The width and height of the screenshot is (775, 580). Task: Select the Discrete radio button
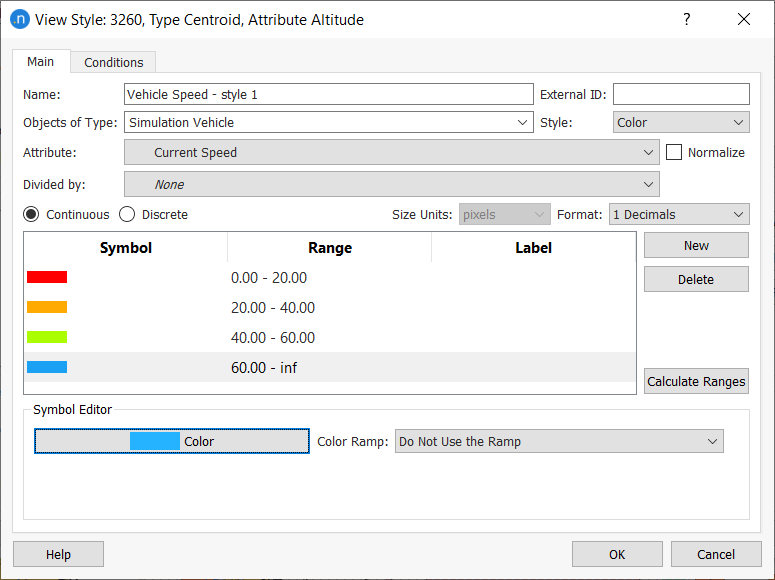[127, 214]
